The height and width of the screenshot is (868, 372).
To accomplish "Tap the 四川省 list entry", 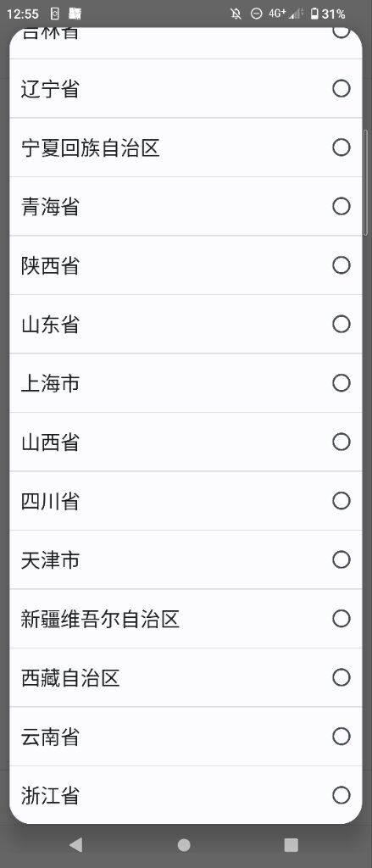I will click(x=186, y=501).
